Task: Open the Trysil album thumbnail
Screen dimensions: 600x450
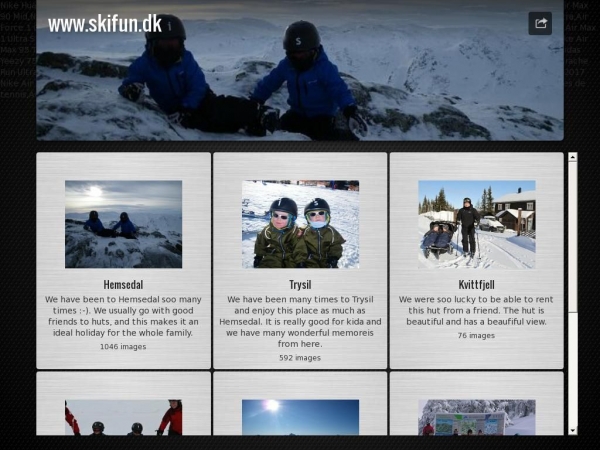Action: click(300, 224)
